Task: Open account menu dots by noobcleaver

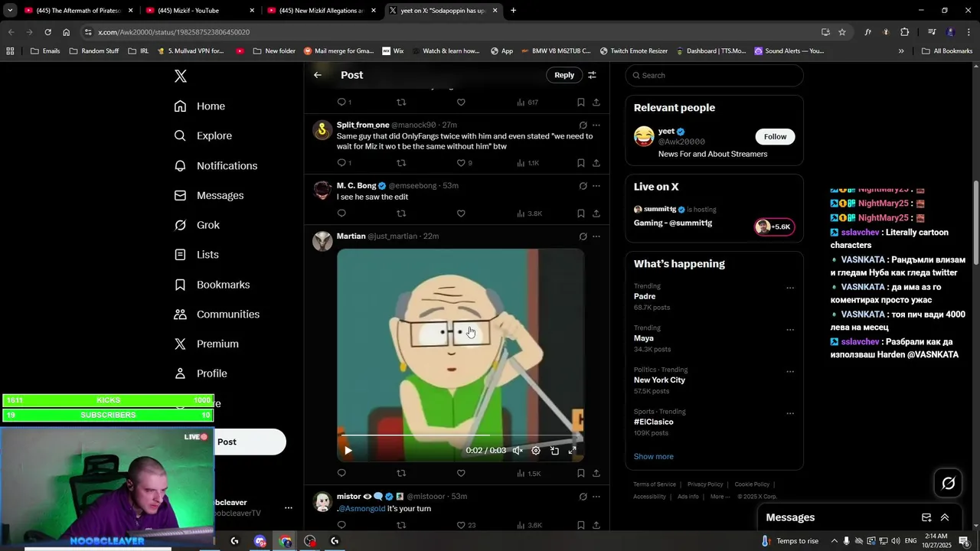Action: [x=289, y=508]
